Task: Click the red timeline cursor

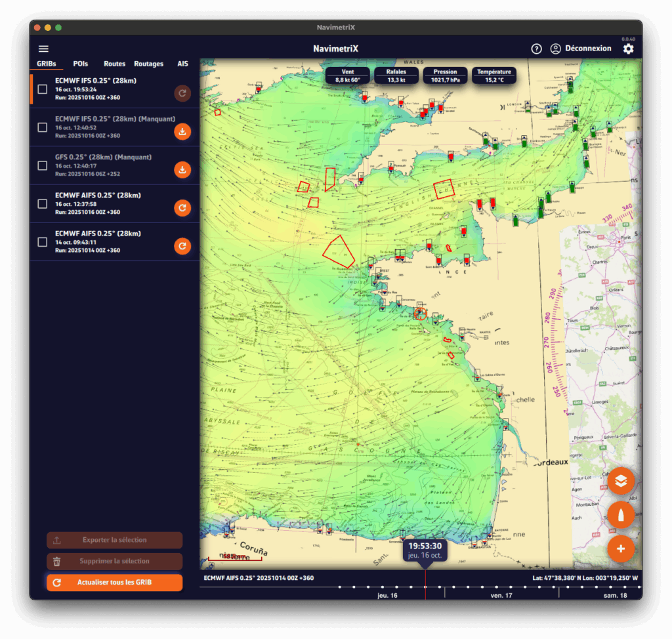Action: click(425, 585)
